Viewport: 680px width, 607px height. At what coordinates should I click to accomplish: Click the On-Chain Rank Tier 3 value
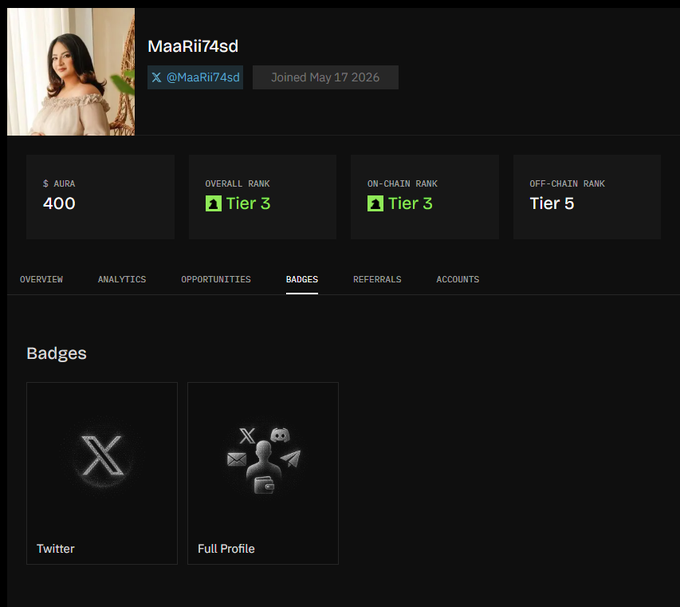pyautogui.click(x=410, y=203)
